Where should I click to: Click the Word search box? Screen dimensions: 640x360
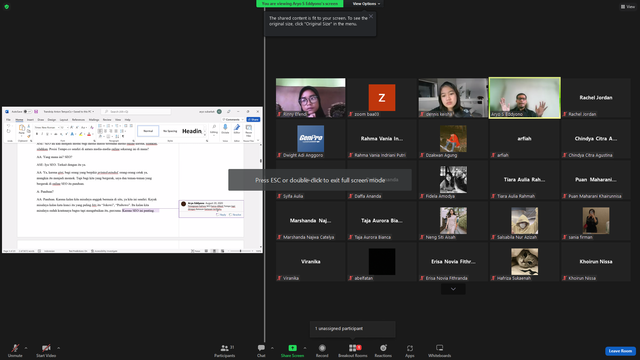pyautogui.click(x=137, y=111)
